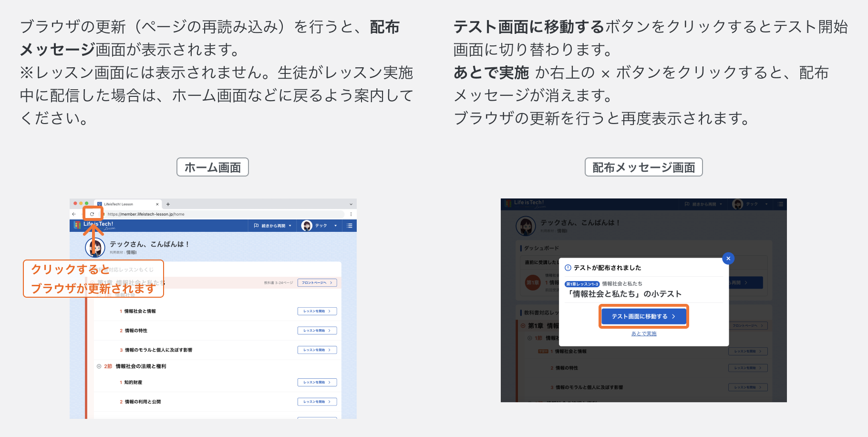Click the ホーム画面 label box
This screenshot has height=437, width=868.
coord(213,167)
